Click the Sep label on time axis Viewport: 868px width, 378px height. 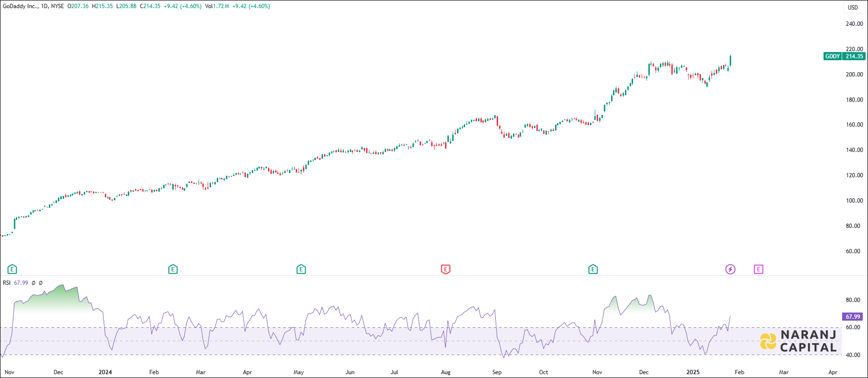point(497,372)
